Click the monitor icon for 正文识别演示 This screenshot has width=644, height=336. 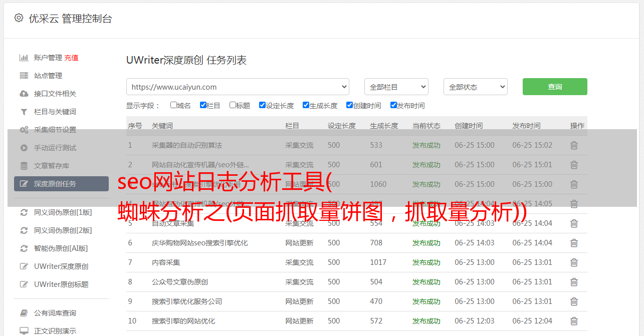(24, 331)
